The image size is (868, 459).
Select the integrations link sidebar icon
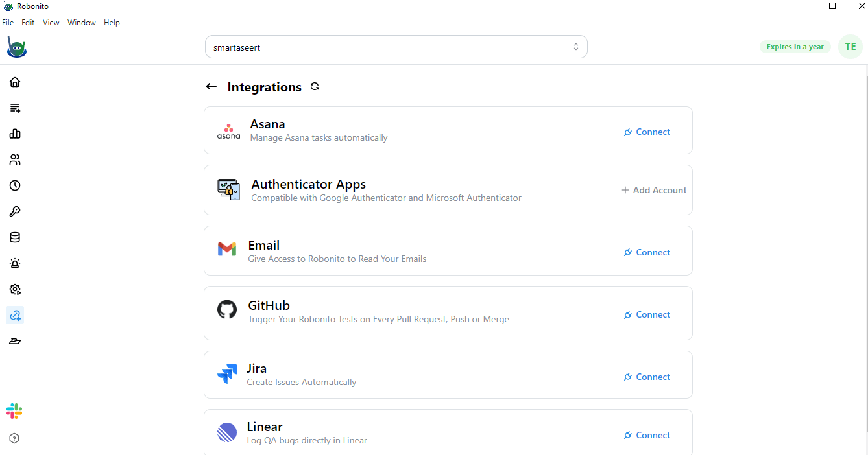click(15, 315)
